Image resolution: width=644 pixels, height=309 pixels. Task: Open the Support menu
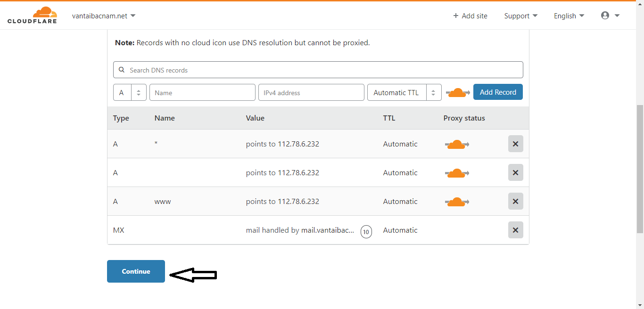click(x=520, y=16)
